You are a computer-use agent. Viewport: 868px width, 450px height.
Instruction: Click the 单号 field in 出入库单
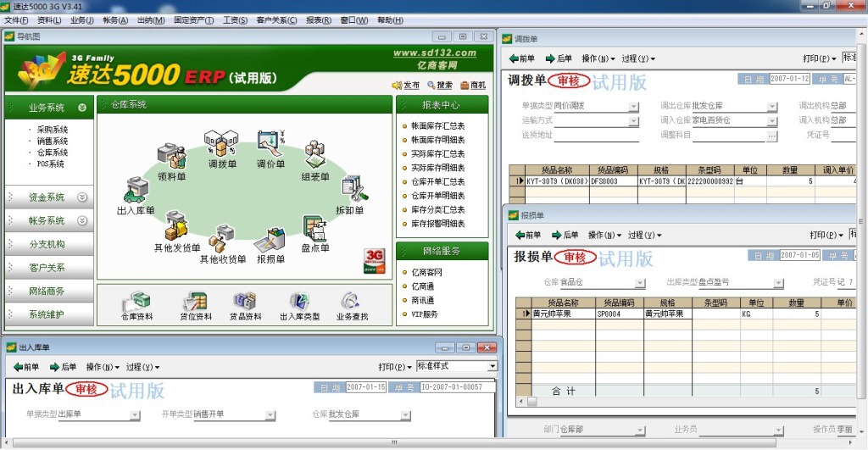(x=457, y=387)
